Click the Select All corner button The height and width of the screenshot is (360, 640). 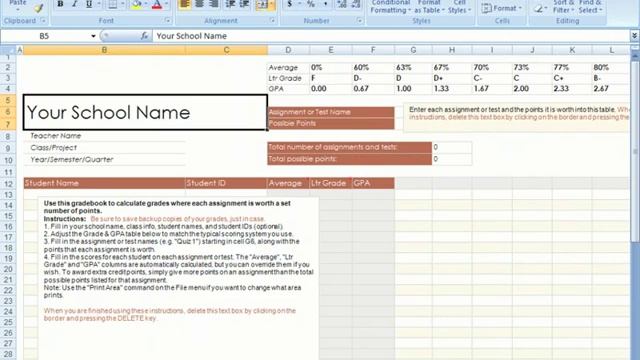click(8, 50)
